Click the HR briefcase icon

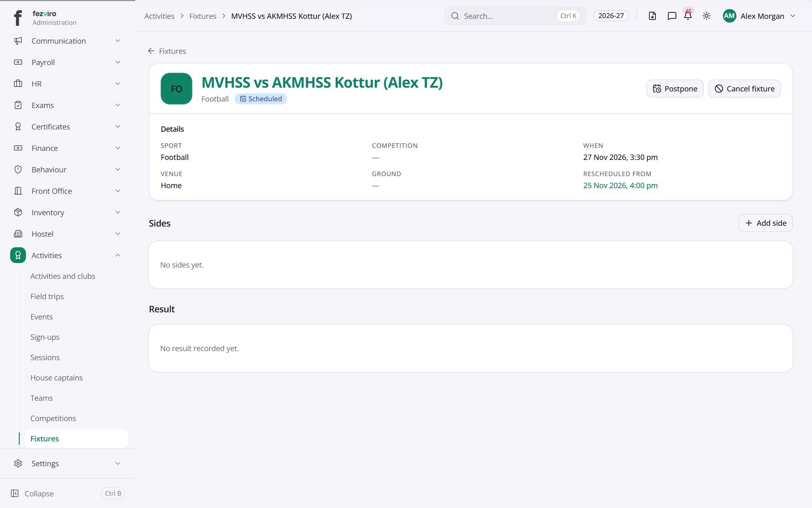tap(18, 84)
